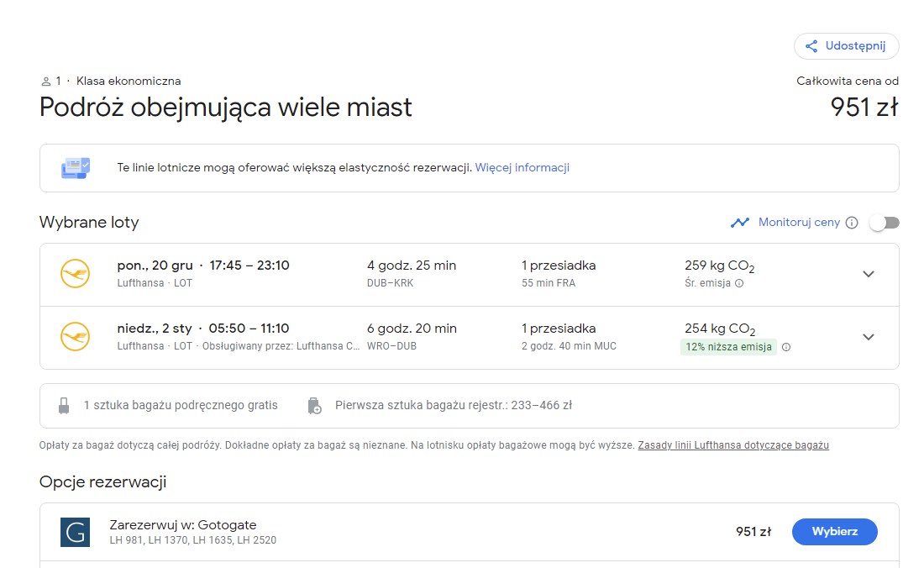Click the price tracking chart icon

[740, 223]
